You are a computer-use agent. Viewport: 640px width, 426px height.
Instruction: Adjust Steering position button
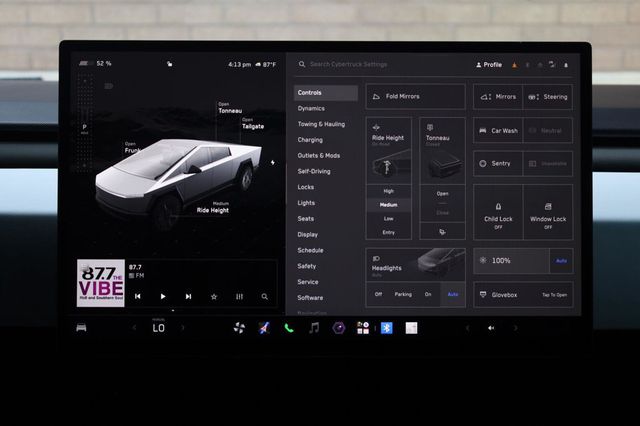(548, 97)
